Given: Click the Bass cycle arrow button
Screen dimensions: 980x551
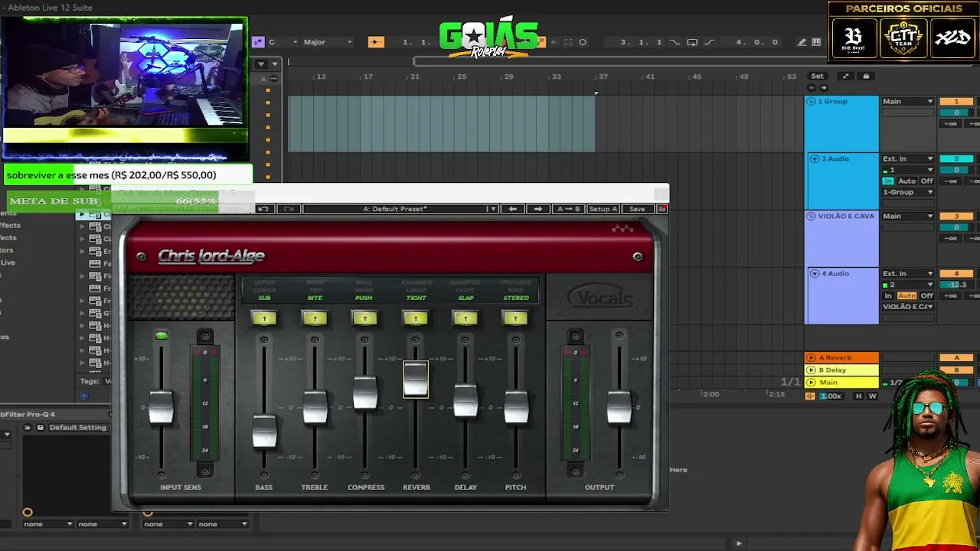Looking at the screenshot, I should point(264,318).
